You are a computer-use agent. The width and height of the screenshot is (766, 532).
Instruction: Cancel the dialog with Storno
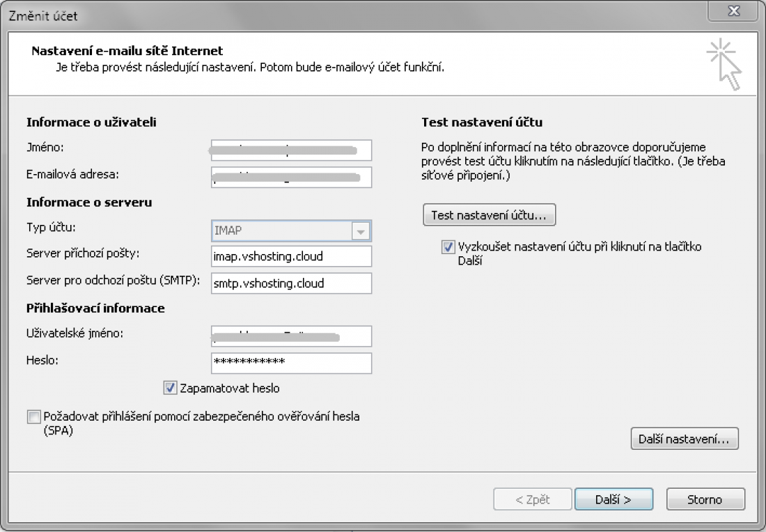705,499
